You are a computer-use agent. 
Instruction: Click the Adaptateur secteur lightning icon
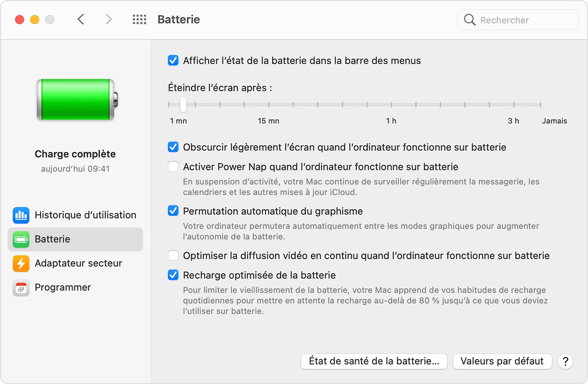point(21,264)
